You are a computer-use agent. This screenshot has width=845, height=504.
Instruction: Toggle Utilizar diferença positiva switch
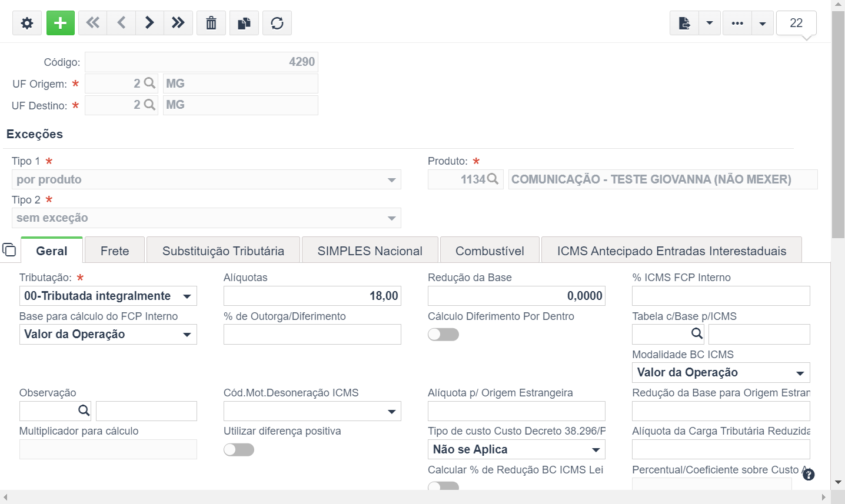pos(239,449)
